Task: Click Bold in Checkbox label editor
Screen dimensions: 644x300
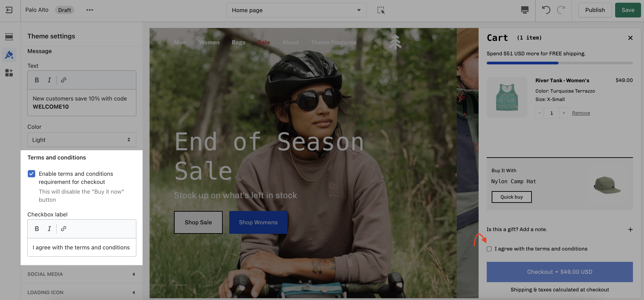Action: [x=37, y=228]
